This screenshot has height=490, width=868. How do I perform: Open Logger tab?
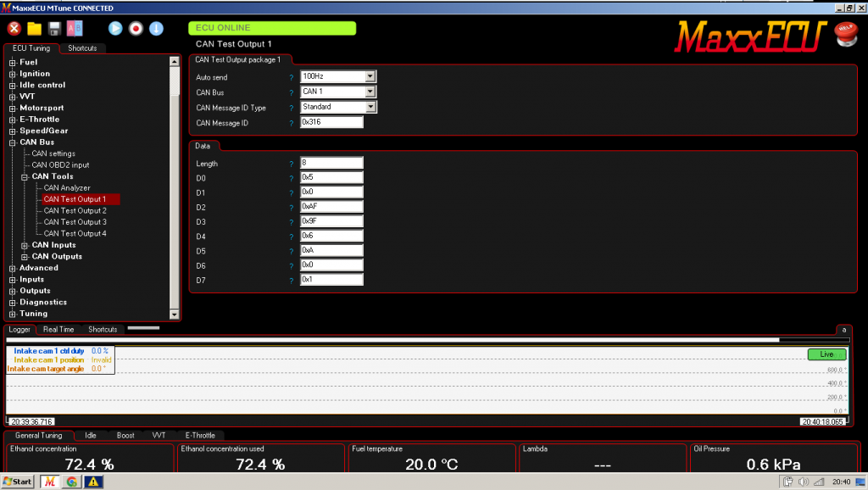(19, 330)
